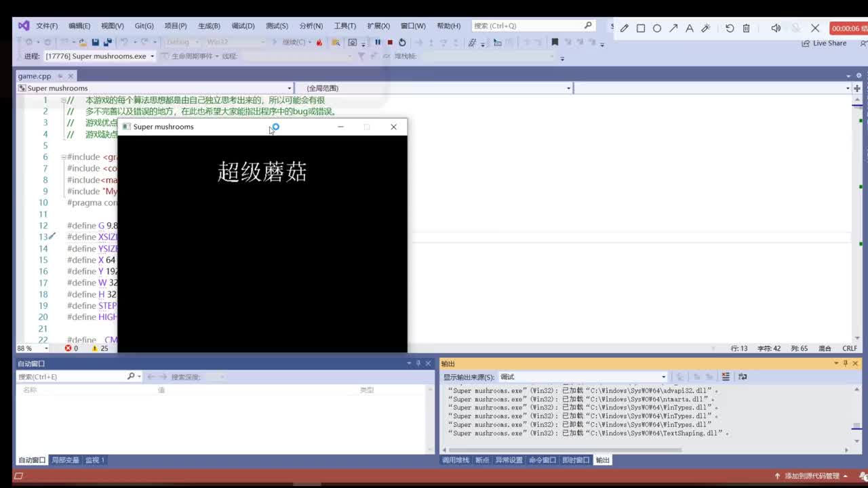868x488 pixels.
Task: Pin the game.cpp tab
Action: (x=60, y=76)
